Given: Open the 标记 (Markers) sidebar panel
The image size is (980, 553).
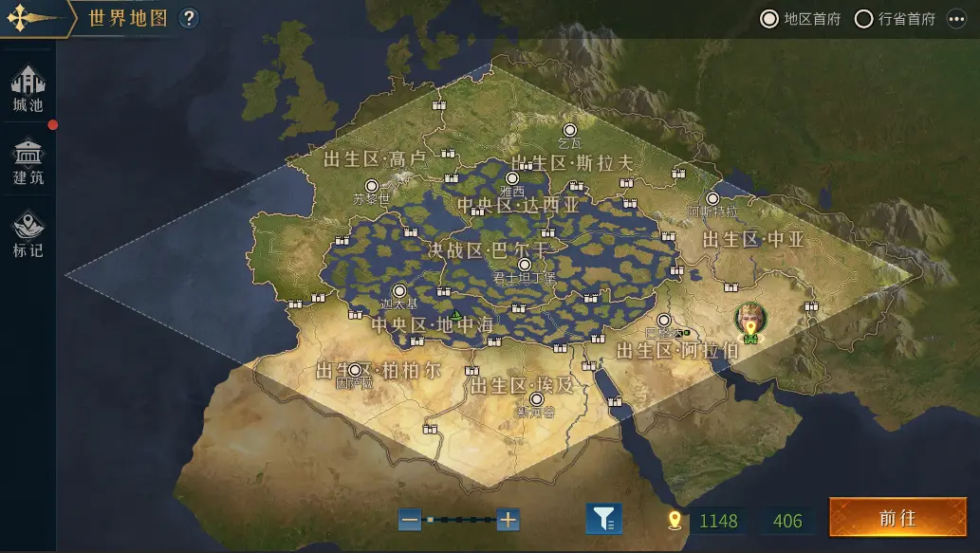Looking at the screenshot, I should pos(28,233).
